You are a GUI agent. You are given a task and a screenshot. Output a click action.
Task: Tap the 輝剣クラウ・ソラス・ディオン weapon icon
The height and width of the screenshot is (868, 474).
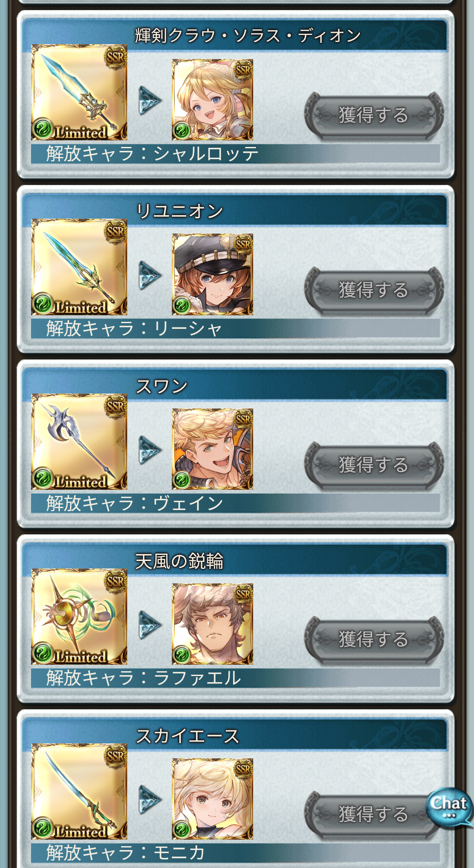(79, 92)
